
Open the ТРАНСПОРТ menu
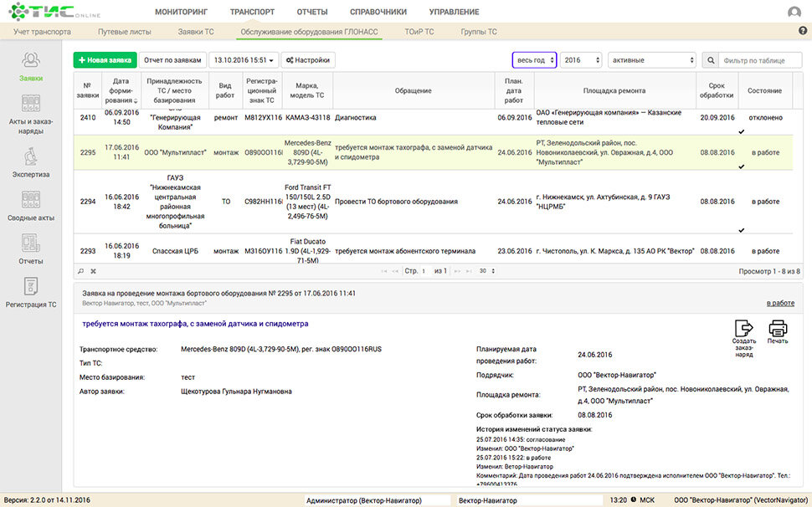[x=252, y=12]
